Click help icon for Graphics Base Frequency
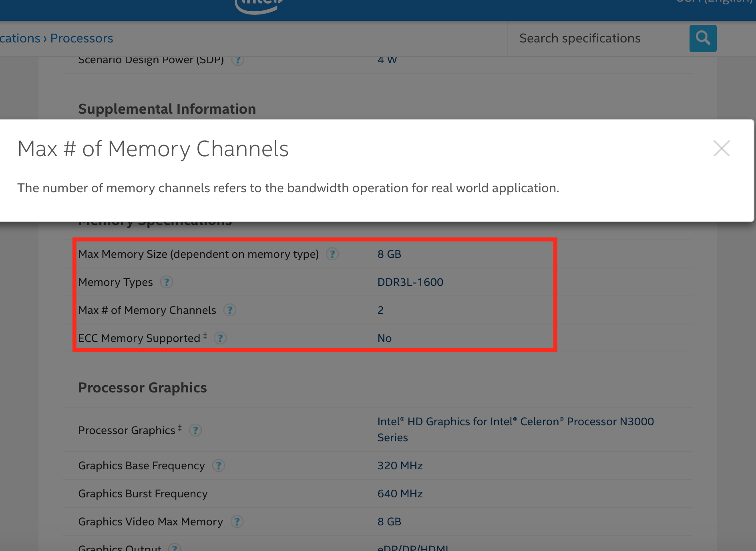This screenshot has width=756, height=551. [218, 466]
